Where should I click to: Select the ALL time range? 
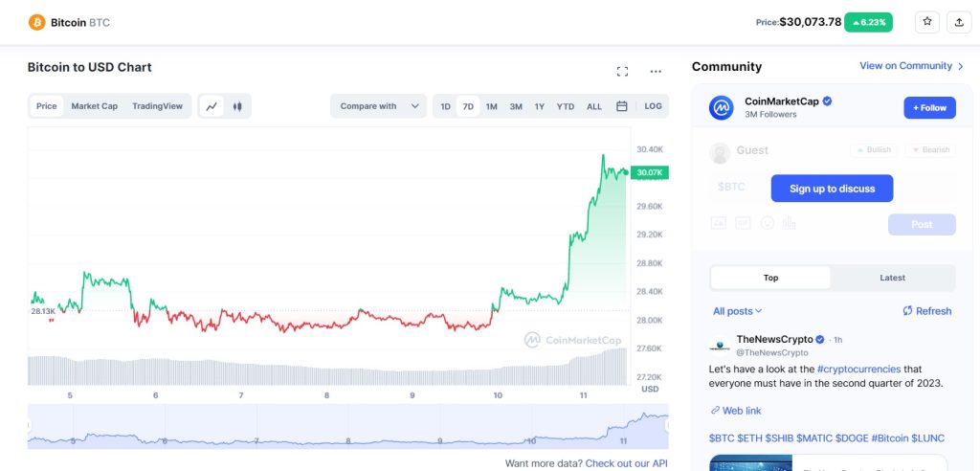click(594, 106)
